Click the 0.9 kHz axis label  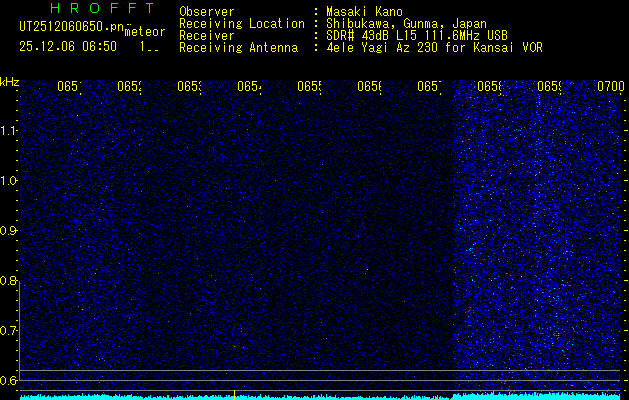click(8, 231)
